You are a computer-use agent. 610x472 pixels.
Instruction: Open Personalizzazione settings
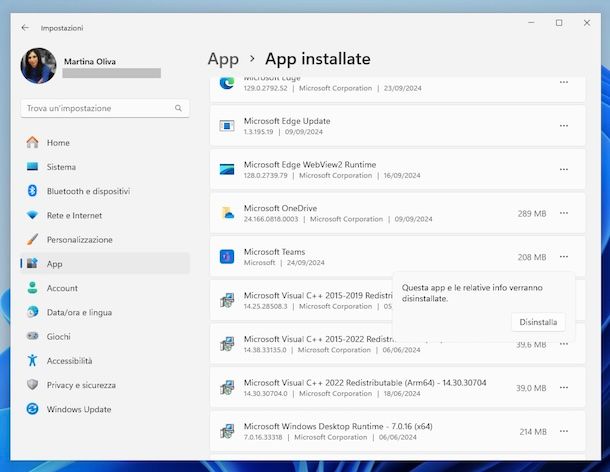(105, 240)
